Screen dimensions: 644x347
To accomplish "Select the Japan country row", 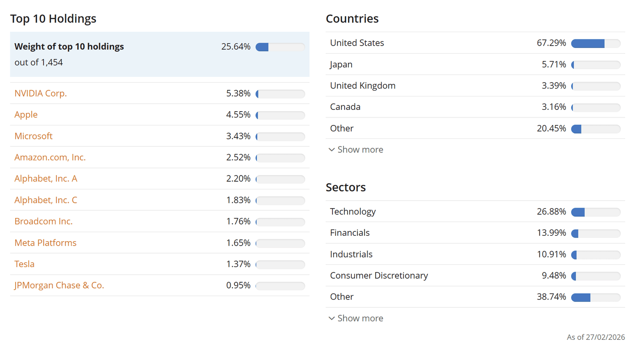I will click(475, 64).
